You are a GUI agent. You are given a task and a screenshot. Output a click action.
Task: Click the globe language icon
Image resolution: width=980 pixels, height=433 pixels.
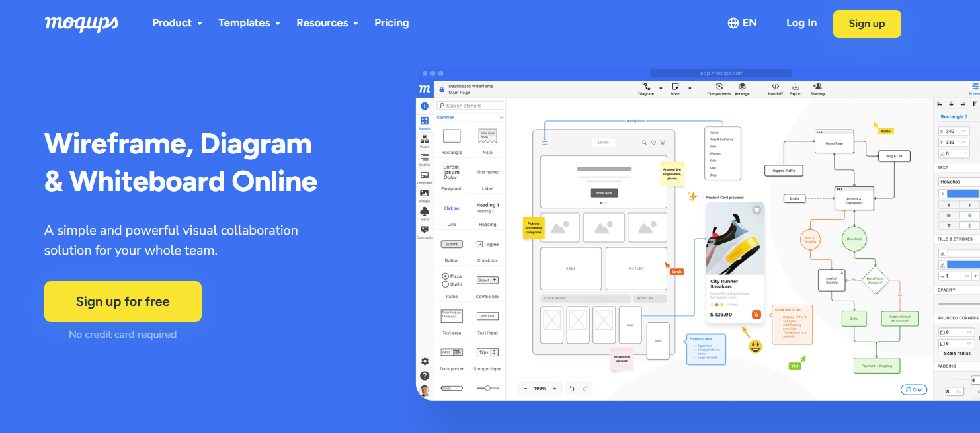[733, 23]
